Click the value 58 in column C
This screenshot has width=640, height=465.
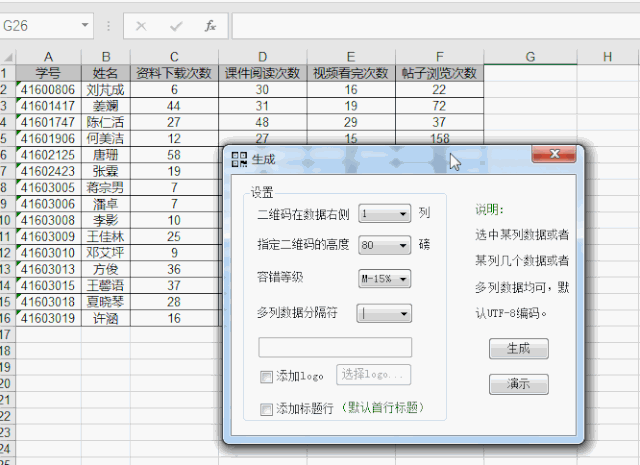click(x=174, y=155)
